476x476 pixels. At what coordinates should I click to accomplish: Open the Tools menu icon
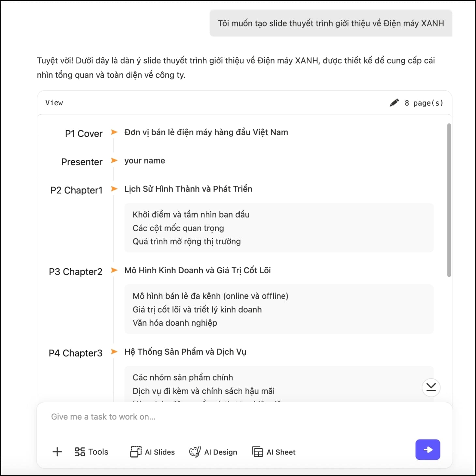tap(80, 452)
